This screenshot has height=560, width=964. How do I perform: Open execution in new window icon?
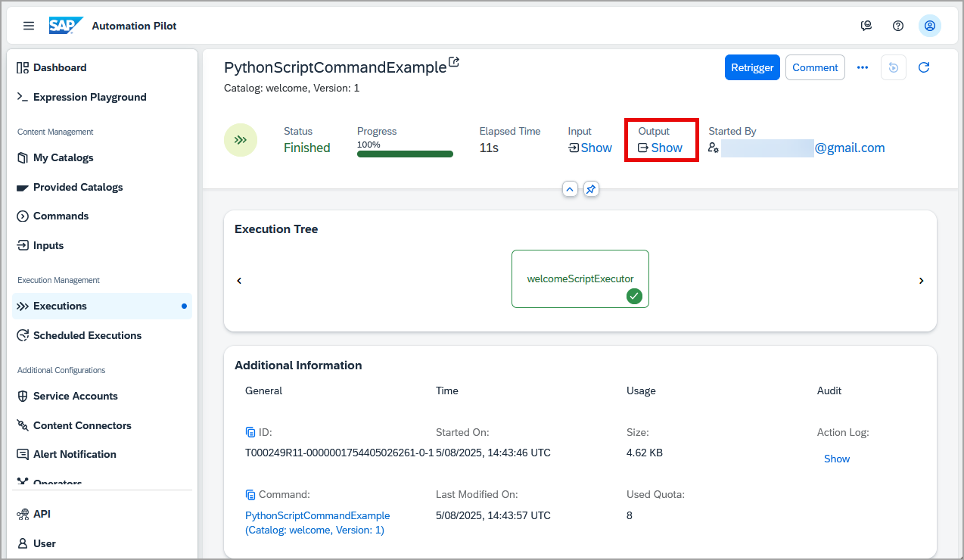pyautogui.click(x=454, y=62)
